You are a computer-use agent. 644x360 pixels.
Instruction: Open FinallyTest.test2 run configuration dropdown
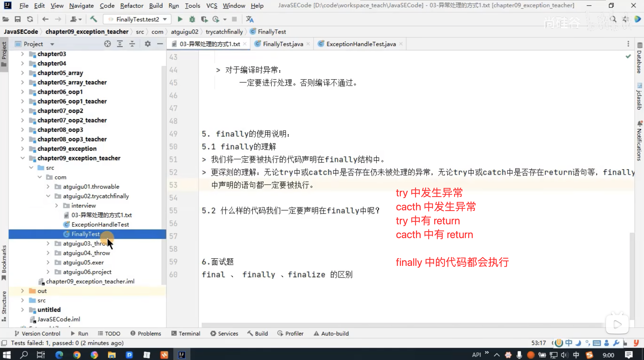[x=137, y=19]
